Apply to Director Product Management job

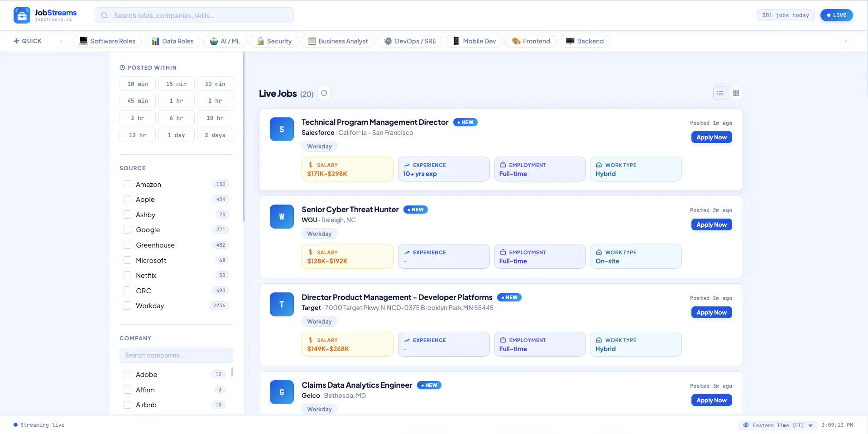click(711, 312)
